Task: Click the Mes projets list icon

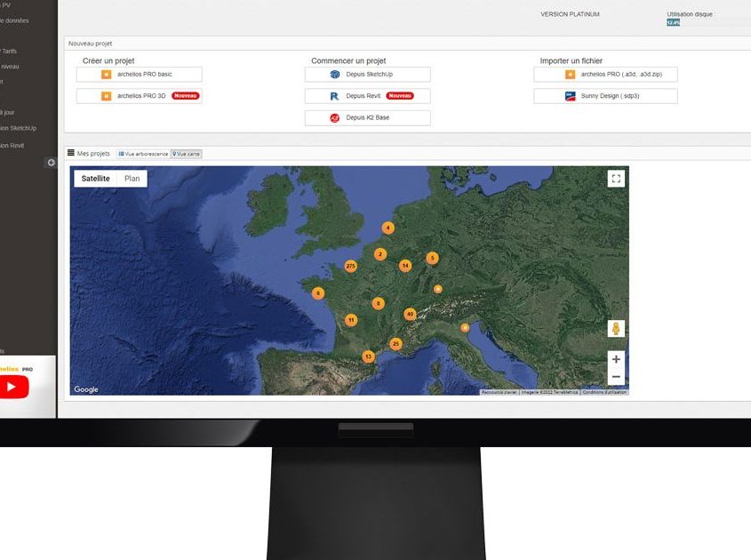Action: click(x=71, y=153)
